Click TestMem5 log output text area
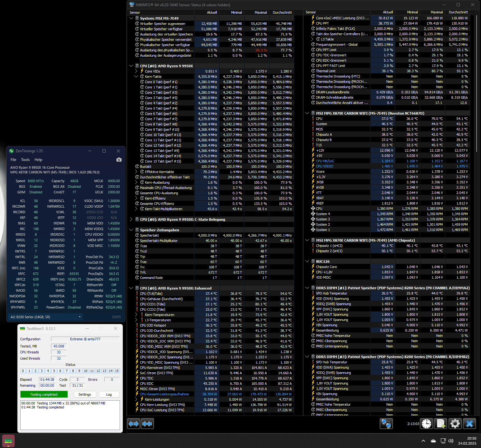This screenshot has width=481, height=448. point(70,415)
